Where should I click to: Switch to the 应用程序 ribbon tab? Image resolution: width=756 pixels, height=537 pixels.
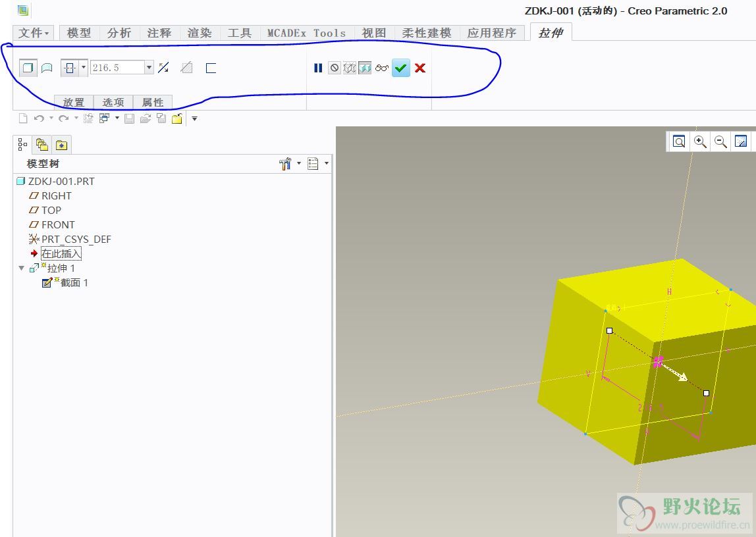coord(492,33)
